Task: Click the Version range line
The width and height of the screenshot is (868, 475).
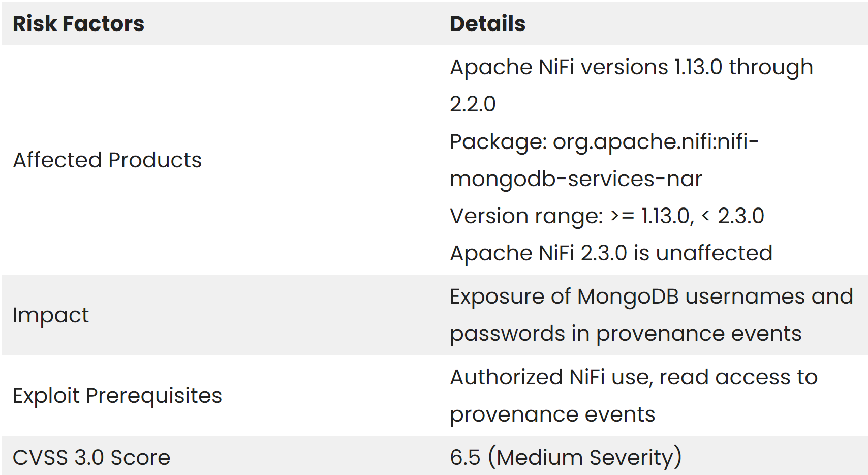Action: point(607,216)
